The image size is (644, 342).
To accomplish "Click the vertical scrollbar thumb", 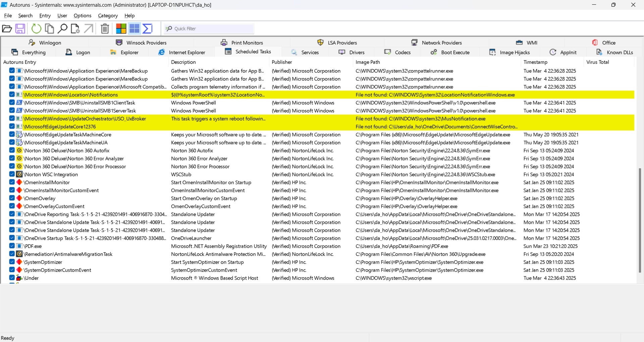I will (x=640, y=220).
